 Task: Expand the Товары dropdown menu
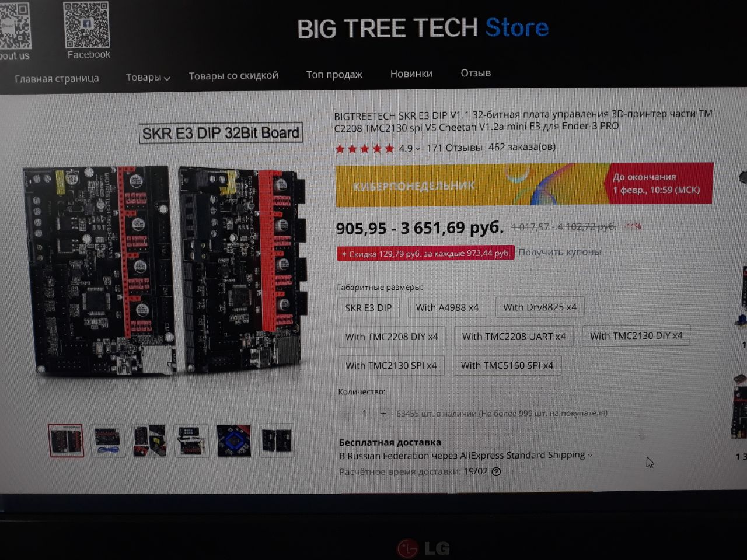click(148, 77)
